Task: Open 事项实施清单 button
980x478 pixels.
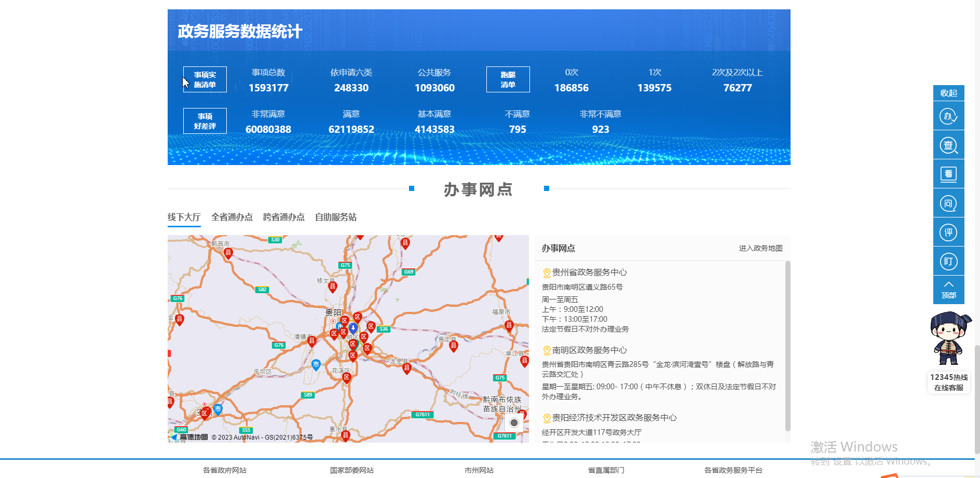Action: point(205,79)
